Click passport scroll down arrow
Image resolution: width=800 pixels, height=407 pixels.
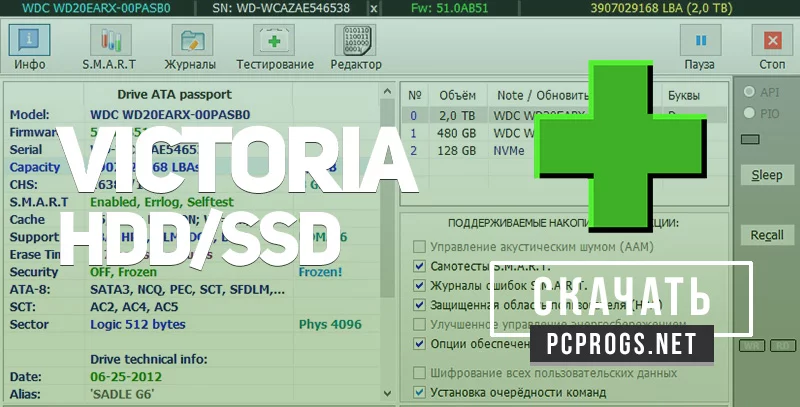coord(387,394)
